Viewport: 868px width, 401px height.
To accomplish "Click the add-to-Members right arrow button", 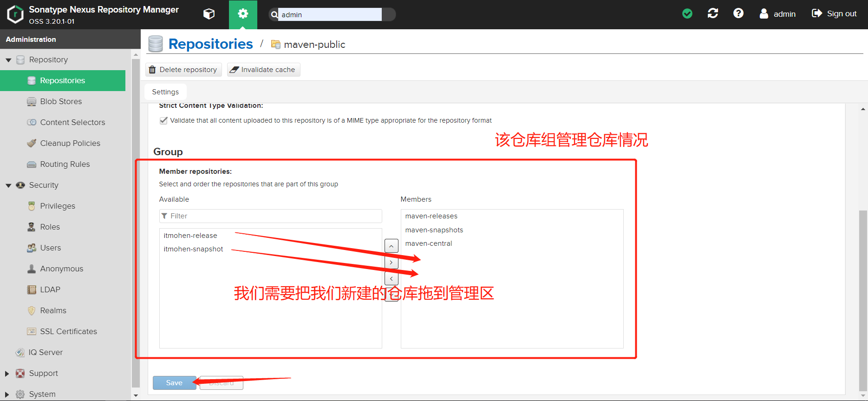I will 392,263.
